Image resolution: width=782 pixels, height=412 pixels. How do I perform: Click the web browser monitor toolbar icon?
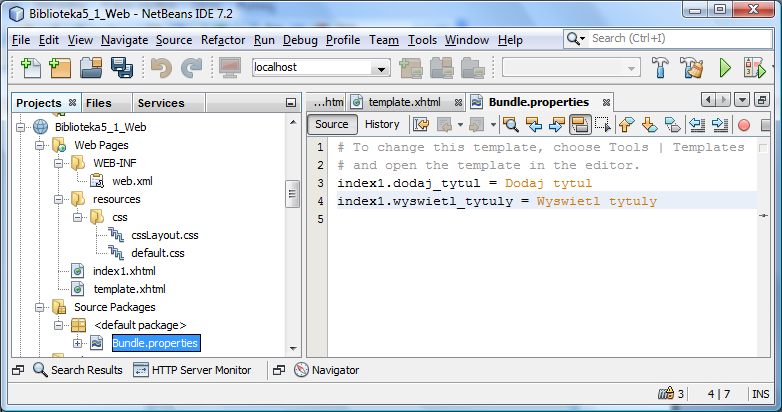[x=229, y=68]
